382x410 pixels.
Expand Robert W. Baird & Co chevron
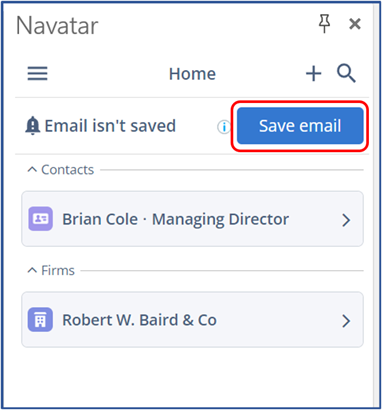click(x=346, y=321)
